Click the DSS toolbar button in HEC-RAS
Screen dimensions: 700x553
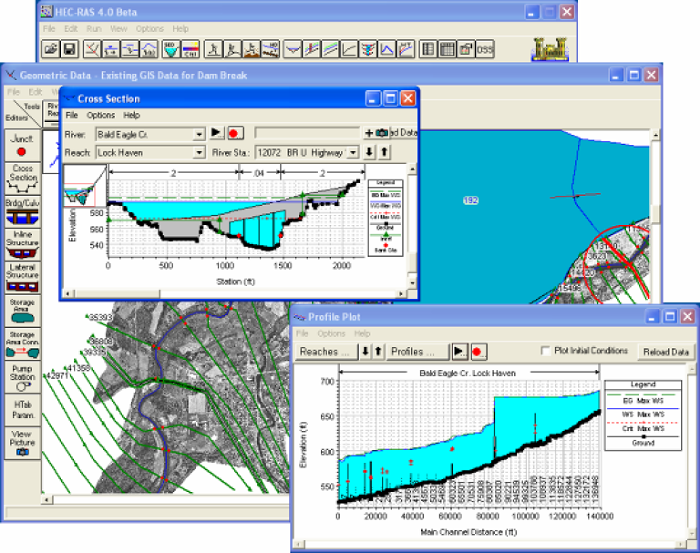[485, 49]
